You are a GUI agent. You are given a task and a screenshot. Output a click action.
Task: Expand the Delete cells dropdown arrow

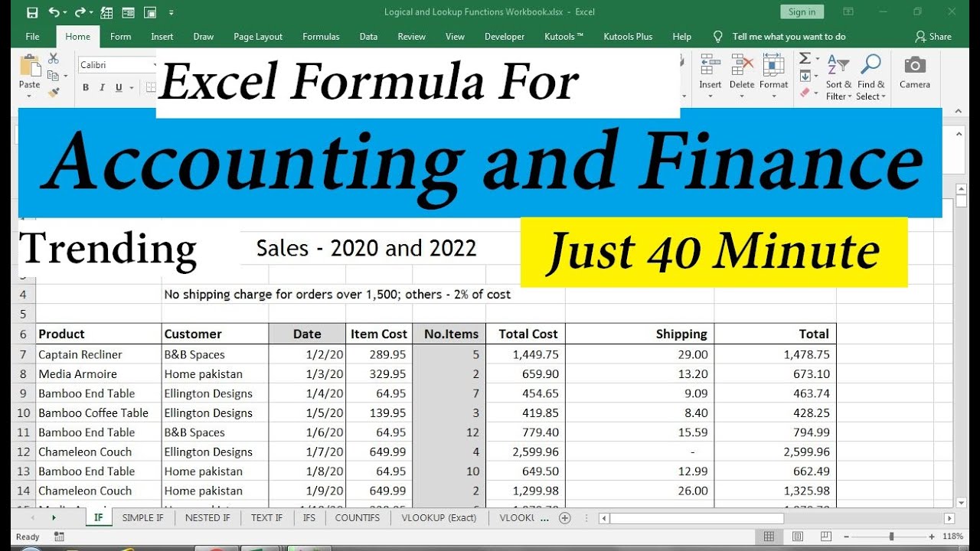point(741,96)
